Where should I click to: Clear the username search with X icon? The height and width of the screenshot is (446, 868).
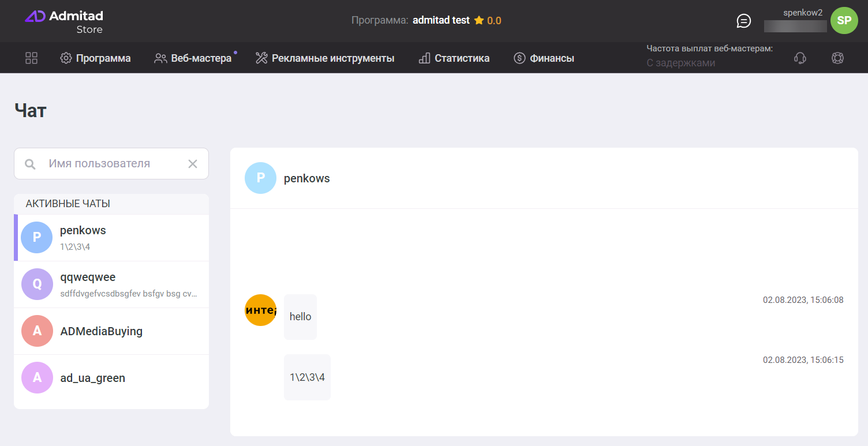point(193,164)
